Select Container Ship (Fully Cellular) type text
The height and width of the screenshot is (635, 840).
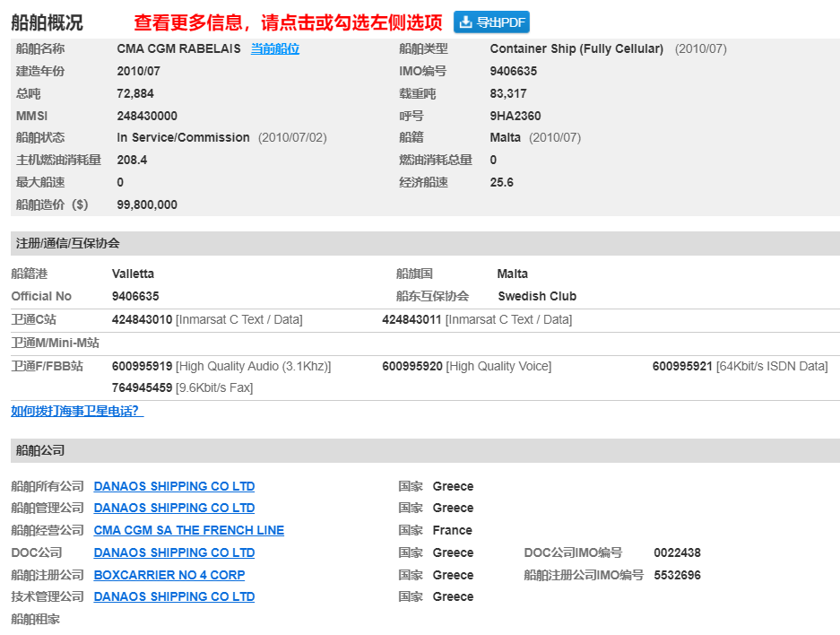pos(576,48)
